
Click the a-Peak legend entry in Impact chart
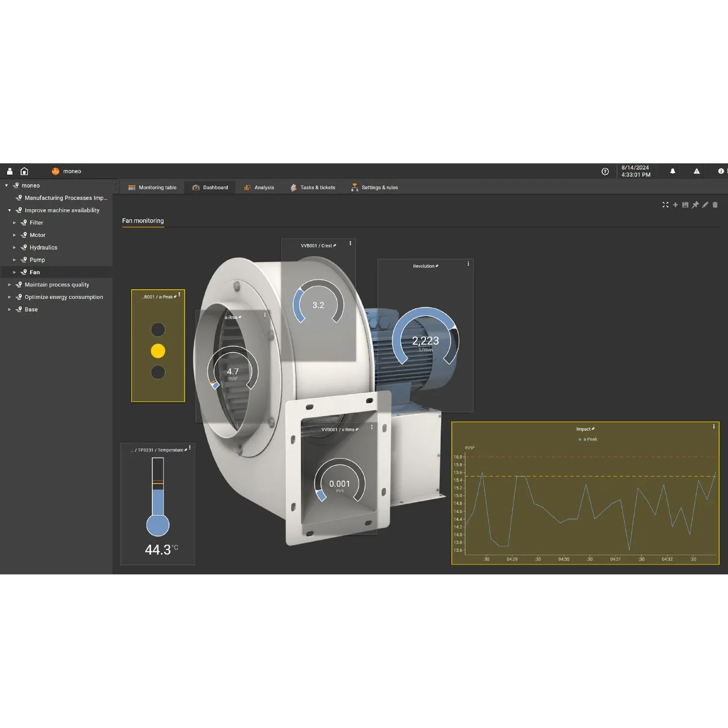coord(590,439)
